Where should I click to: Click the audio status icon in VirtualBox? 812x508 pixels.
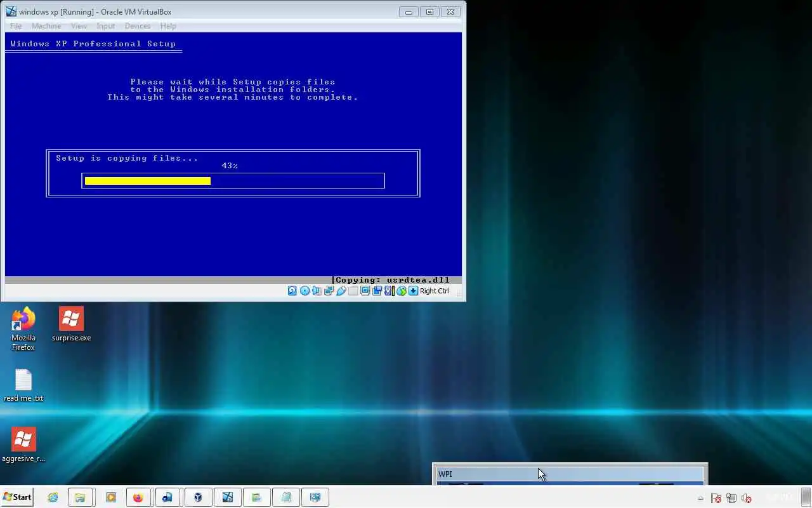[x=317, y=291]
